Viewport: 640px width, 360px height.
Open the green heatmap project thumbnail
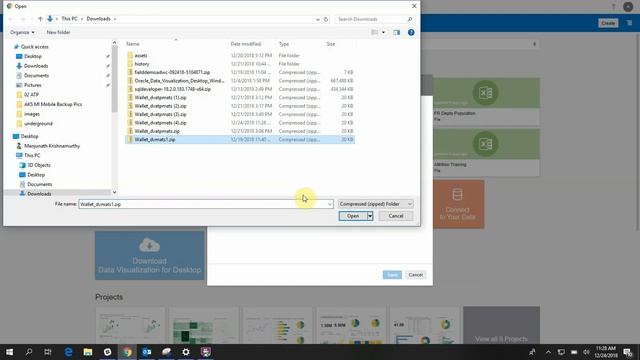pos(204,325)
